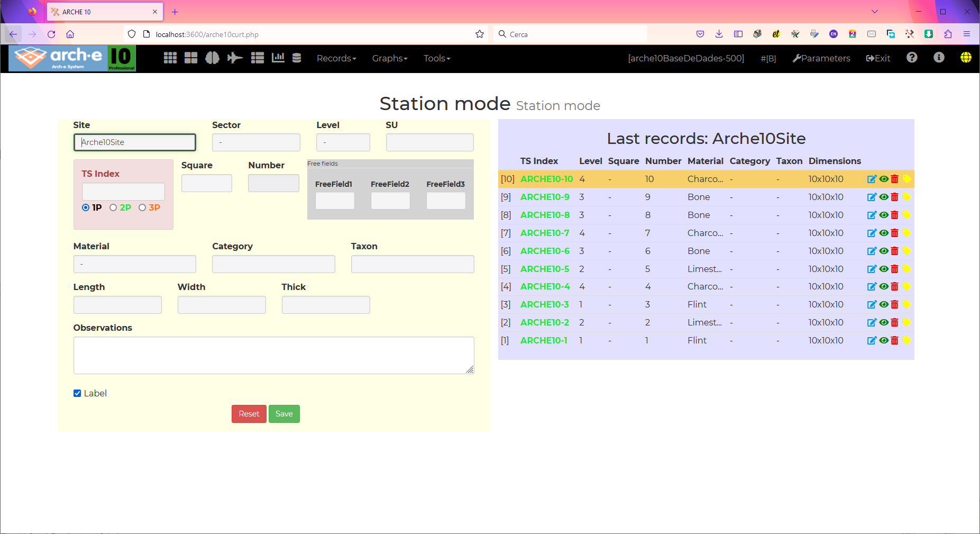Open record link ARCHE10-5
This screenshot has width=980, height=534.
545,269
